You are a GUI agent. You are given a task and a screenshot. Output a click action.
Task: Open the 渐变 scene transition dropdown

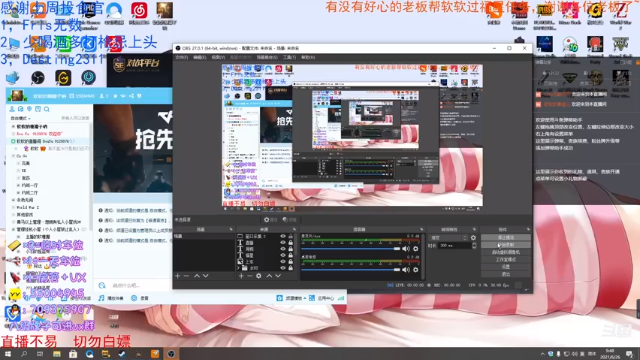pos(449,238)
